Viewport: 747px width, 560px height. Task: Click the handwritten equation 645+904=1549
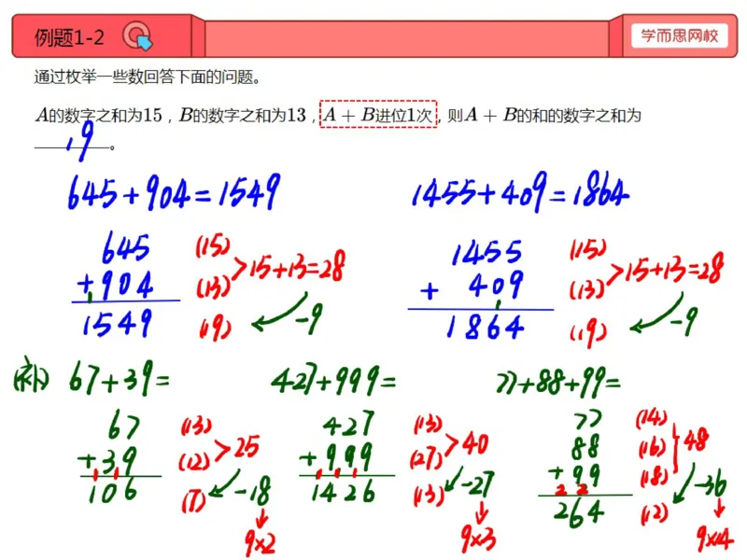(174, 192)
